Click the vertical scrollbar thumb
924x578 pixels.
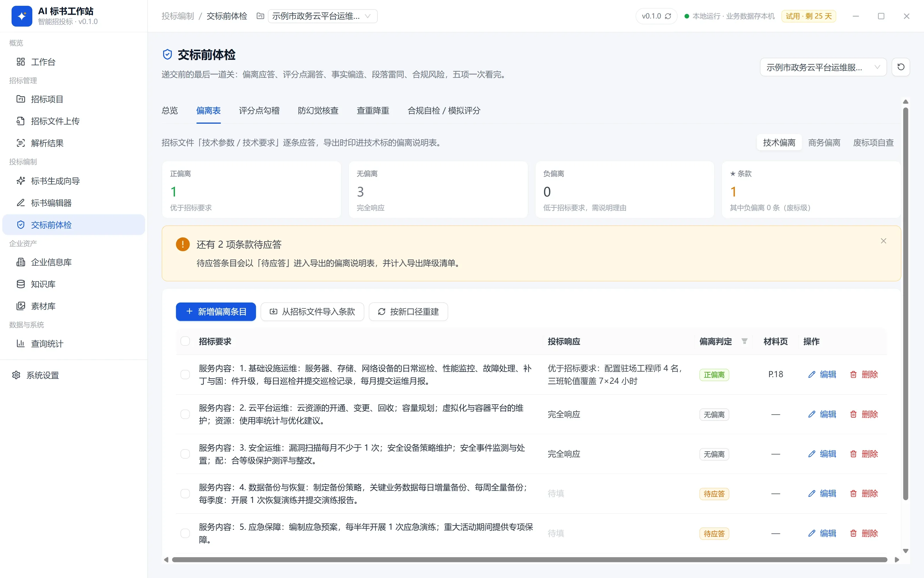click(905, 304)
